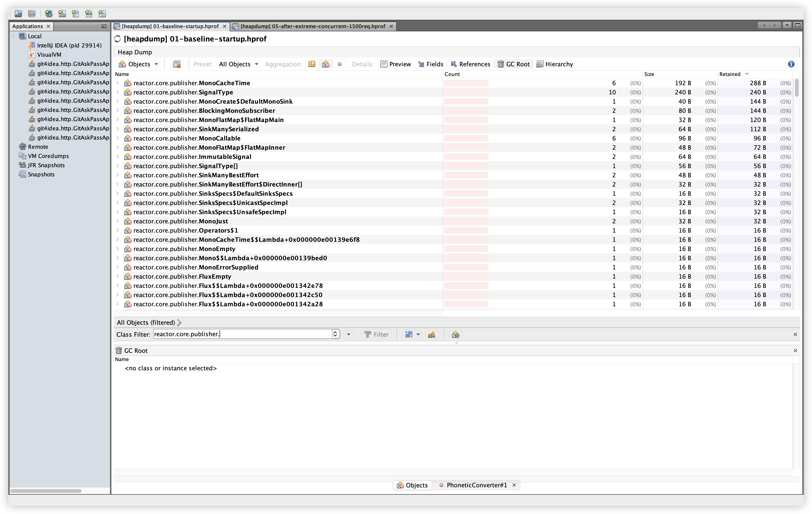812x514 pixels.
Task: Expand the MonoCacheTime class row
Action: coord(118,83)
